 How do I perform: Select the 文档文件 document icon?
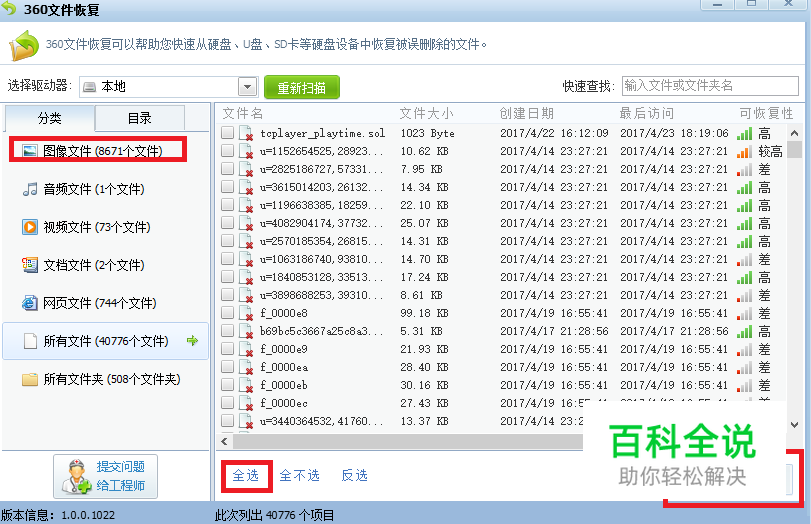click(x=30, y=265)
